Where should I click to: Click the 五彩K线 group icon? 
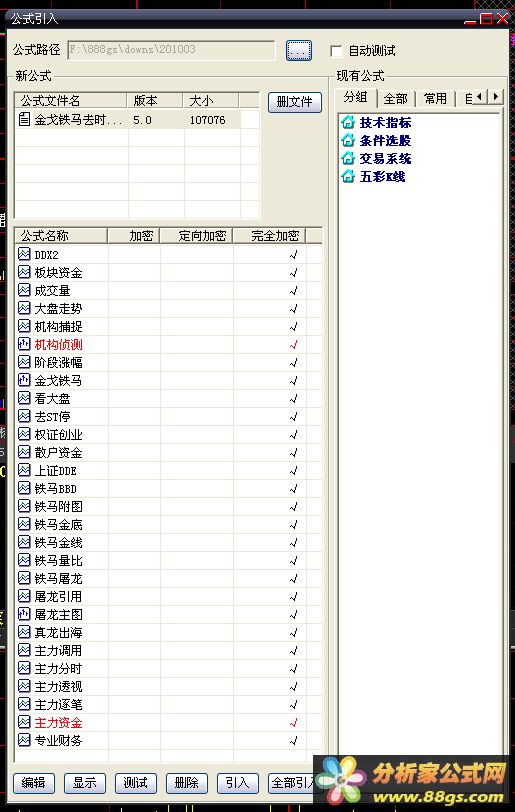coord(348,177)
